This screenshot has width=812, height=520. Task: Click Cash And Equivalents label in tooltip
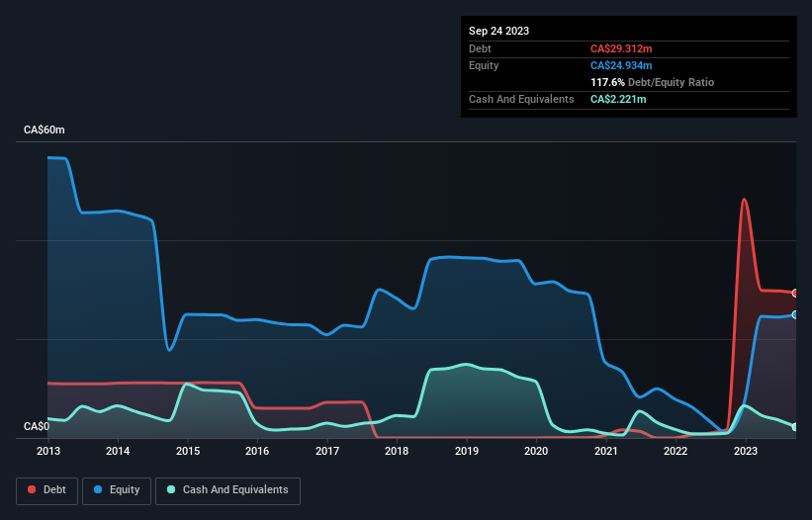pos(521,99)
